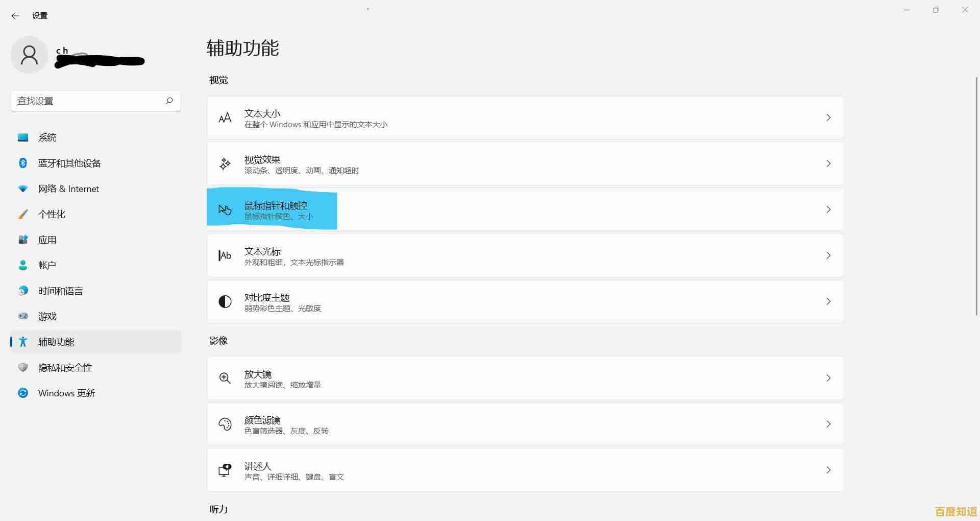Click the 游戏 gamepad sidebar icon
The image size is (980, 521).
(x=23, y=316)
